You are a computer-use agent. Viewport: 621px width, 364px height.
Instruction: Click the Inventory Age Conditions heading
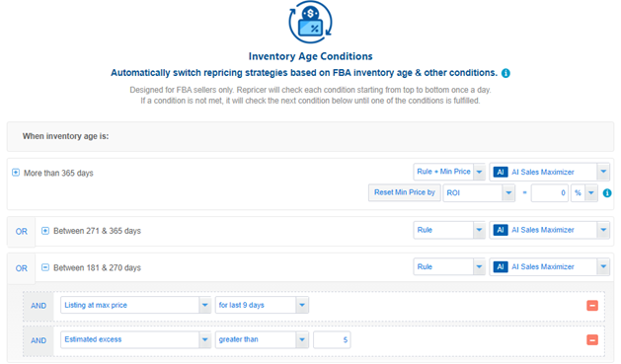310,56
